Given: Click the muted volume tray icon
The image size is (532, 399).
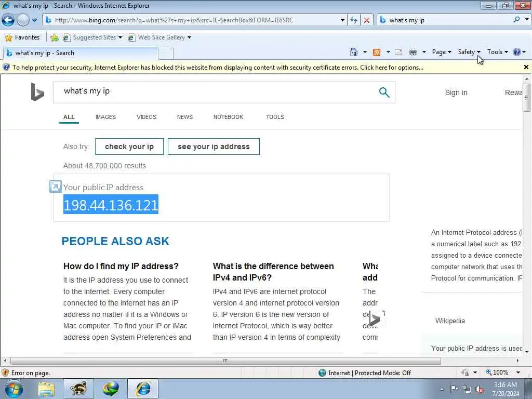Looking at the screenshot, I should point(480,390).
